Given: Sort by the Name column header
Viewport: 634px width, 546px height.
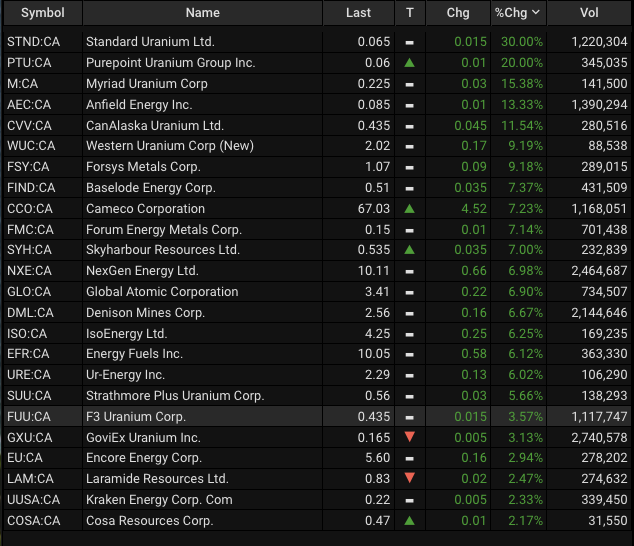Looking at the screenshot, I should tap(203, 13).
